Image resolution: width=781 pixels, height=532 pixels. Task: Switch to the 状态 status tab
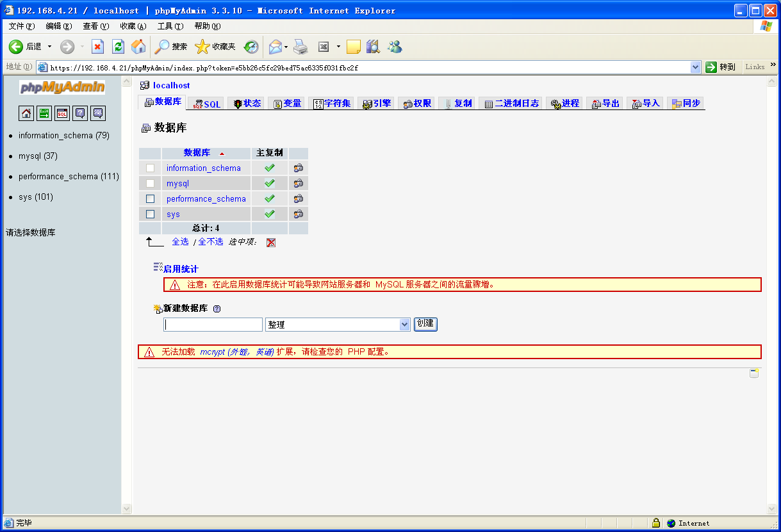pyautogui.click(x=247, y=104)
